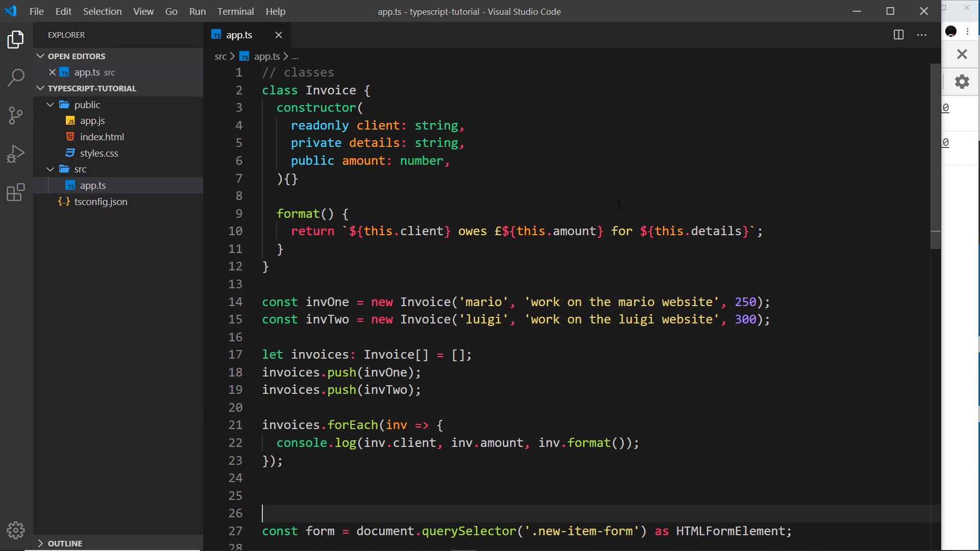Click the app.ts breadcrumb segment
This screenshot has width=980, height=551.
click(x=260, y=56)
